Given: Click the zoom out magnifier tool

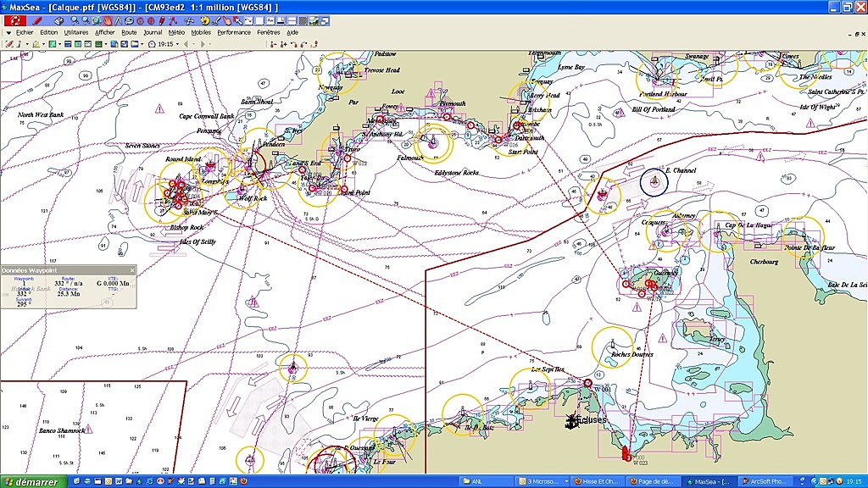Looking at the screenshot, I should (86, 21).
